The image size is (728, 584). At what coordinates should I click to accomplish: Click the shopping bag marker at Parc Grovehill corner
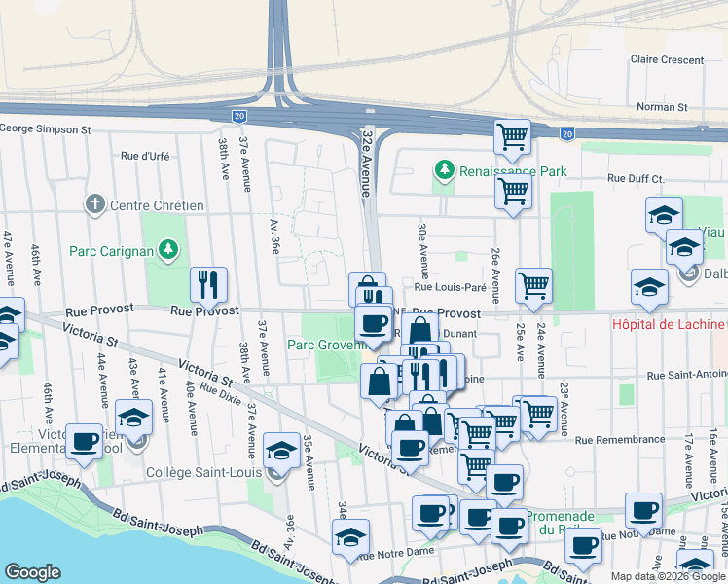(380, 383)
